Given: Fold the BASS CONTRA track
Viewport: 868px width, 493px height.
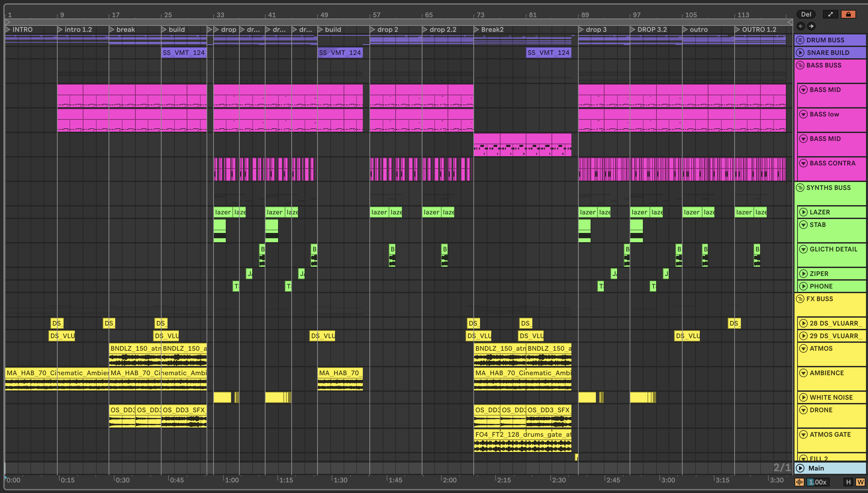Looking at the screenshot, I should click(803, 163).
